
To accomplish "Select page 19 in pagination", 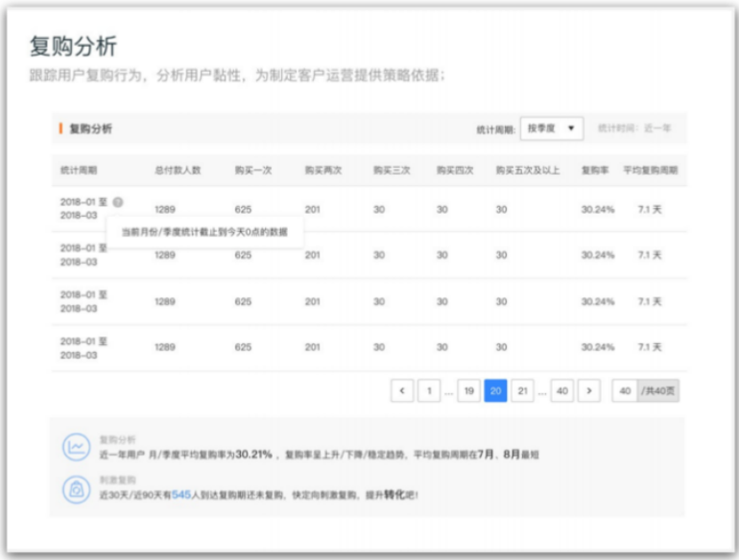I will pos(469,390).
